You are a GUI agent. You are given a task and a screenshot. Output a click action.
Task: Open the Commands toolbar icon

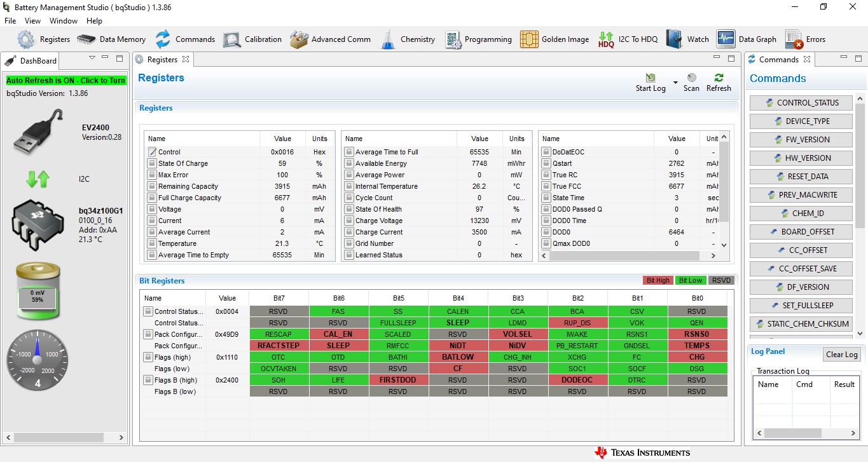163,39
